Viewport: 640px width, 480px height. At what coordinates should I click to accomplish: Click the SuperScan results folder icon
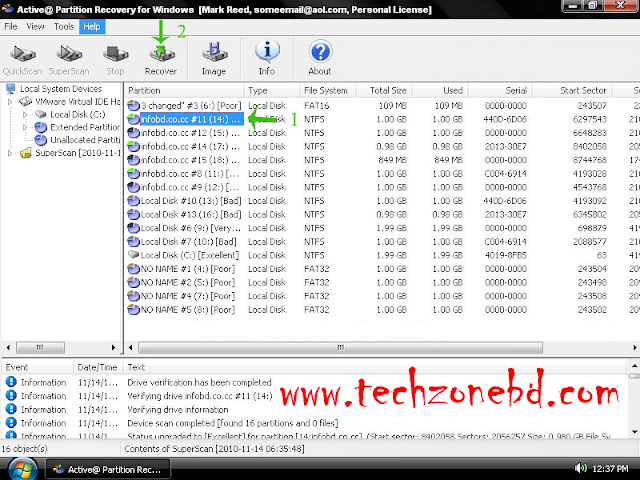tap(25, 153)
